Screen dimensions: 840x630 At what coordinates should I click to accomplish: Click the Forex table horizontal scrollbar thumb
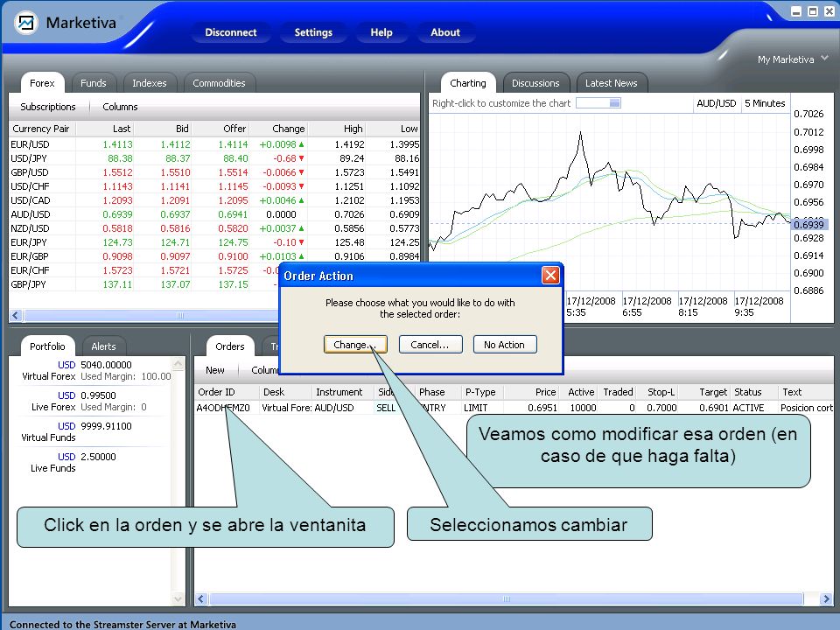click(151, 316)
